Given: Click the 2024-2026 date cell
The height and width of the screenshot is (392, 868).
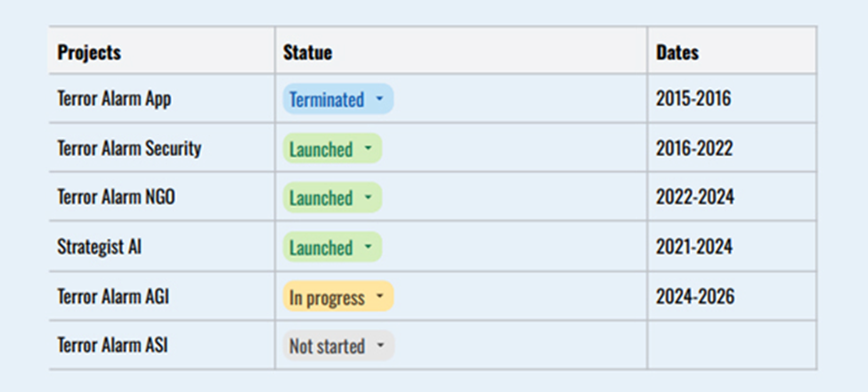Looking at the screenshot, I should [695, 297].
